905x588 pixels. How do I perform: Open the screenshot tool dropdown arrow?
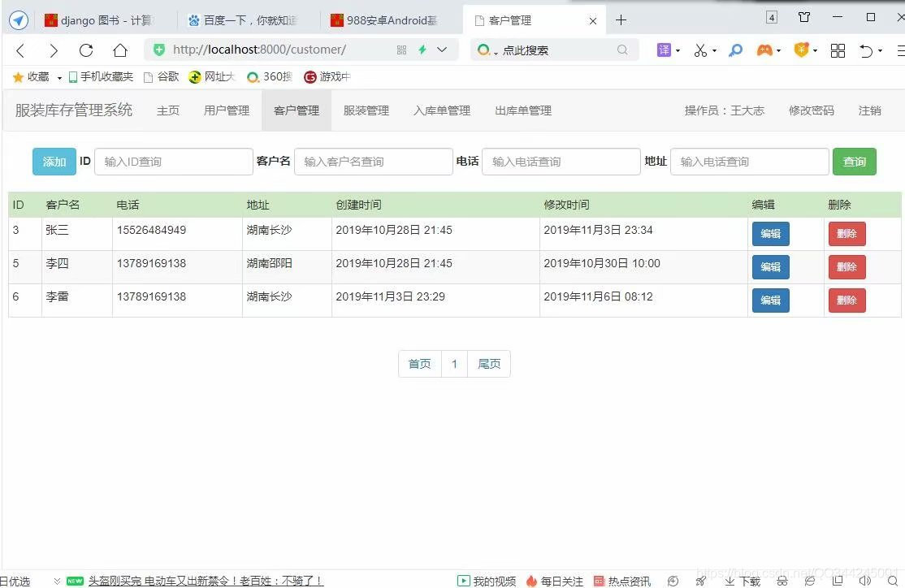(714, 50)
